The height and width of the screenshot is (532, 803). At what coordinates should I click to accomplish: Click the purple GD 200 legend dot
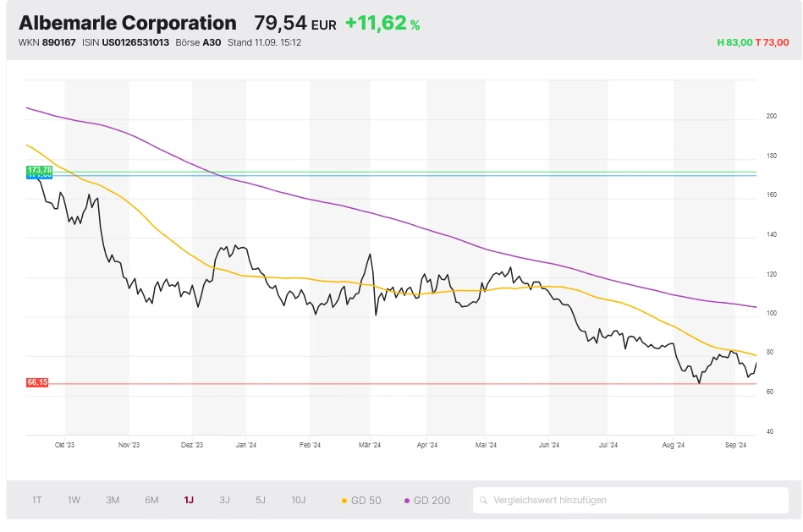(407, 501)
